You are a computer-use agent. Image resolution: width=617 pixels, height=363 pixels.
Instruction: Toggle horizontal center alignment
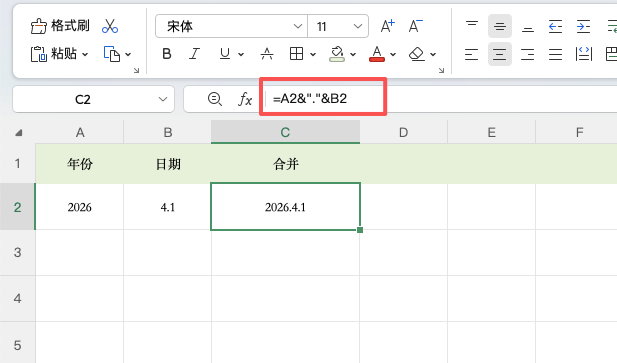pyautogui.click(x=500, y=54)
